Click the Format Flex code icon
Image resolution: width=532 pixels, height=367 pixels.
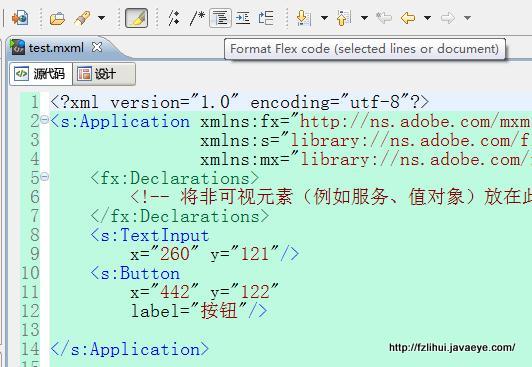[x=221, y=18]
